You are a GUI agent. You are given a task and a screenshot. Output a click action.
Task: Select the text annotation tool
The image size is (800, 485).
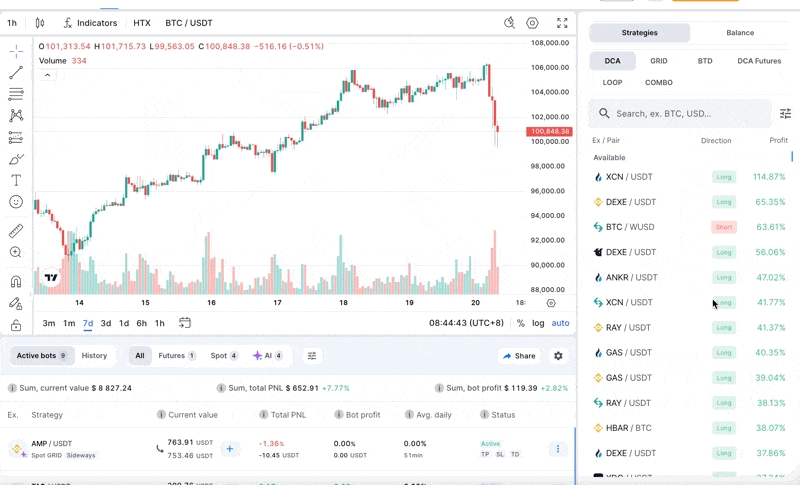tap(16, 181)
